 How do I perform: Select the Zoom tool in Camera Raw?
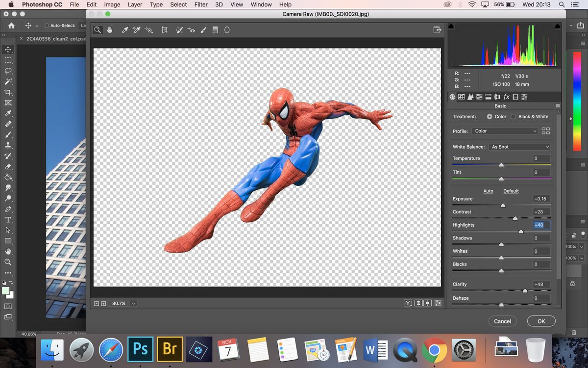tap(98, 30)
